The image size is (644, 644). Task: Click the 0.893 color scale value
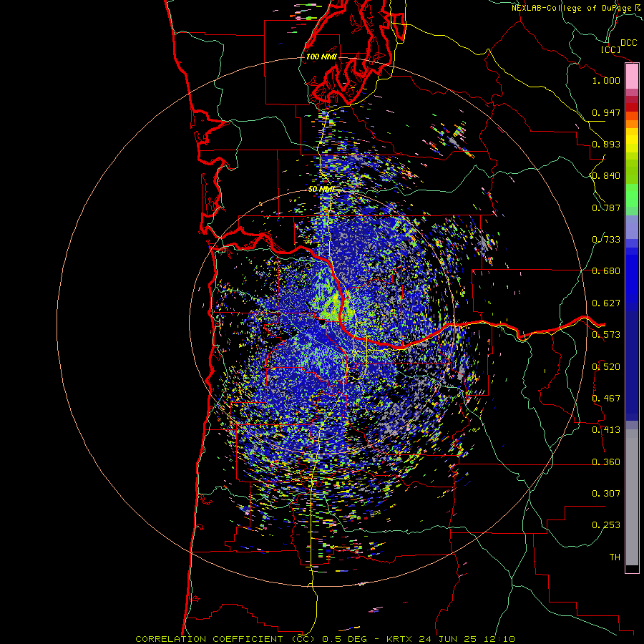point(606,144)
